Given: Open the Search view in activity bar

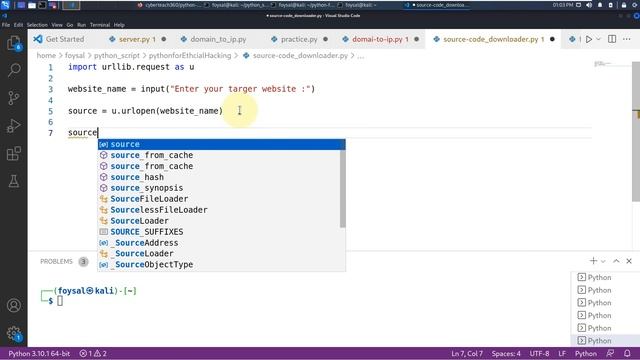Looking at the screenshot, I should click(13, 70).
